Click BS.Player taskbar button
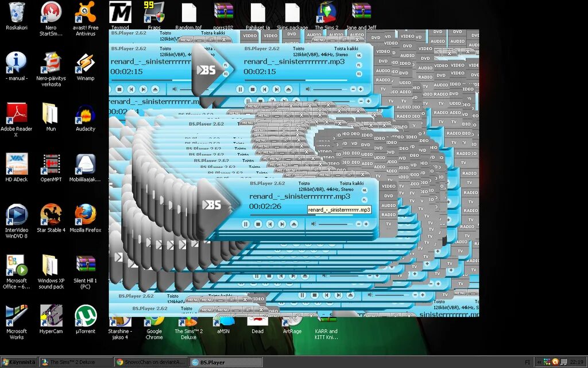This screenshot has height=368, width=588. tap(226, 362)
